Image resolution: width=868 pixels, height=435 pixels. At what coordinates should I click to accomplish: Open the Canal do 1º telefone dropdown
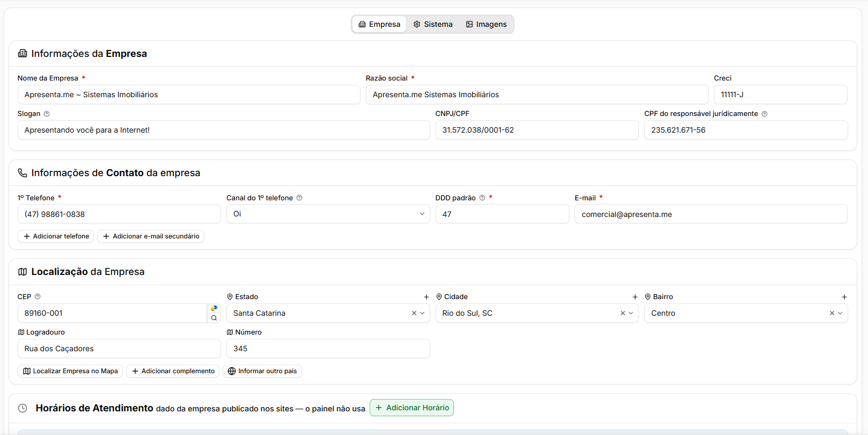328,214
